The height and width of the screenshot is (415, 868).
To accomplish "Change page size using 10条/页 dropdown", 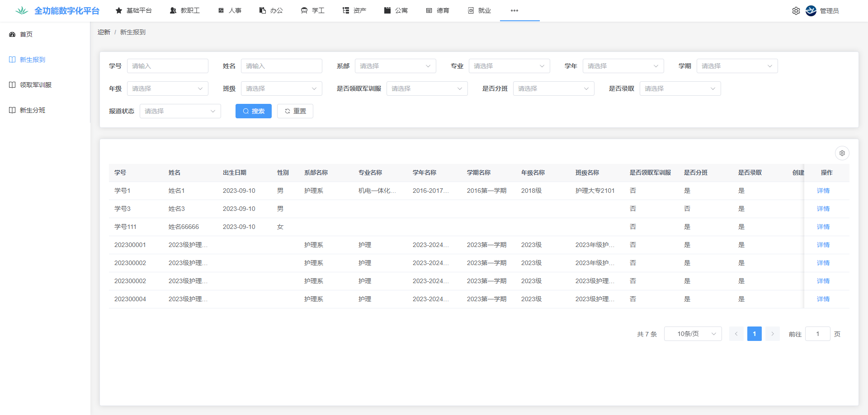I will tap(693, 334).
